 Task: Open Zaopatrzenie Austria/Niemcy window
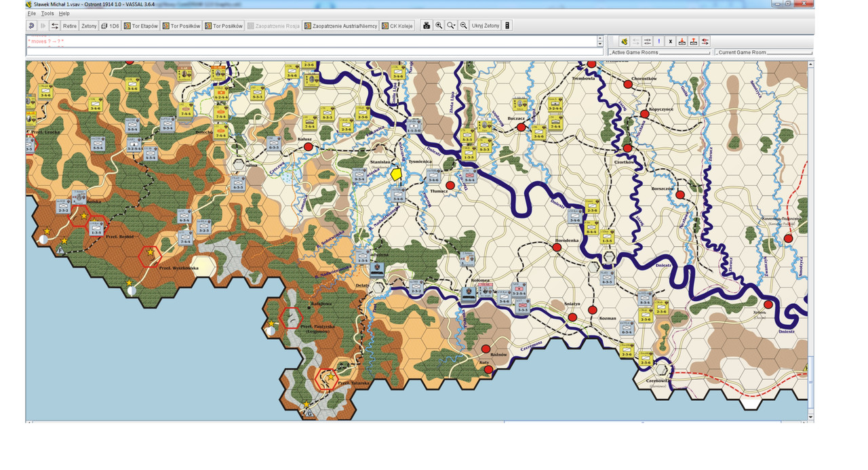click(x=340, y=26)
